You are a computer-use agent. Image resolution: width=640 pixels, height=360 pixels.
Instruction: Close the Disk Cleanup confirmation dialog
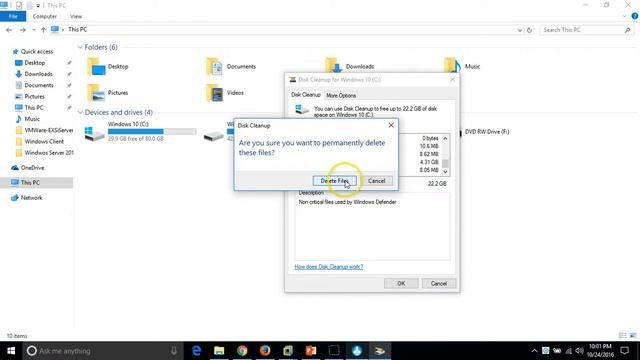(391, 125)
